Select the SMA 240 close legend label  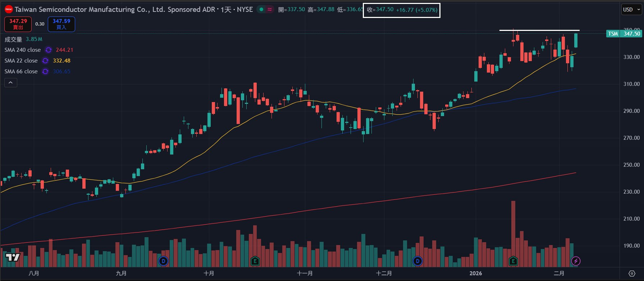pyautogui.click(x=23, y=50)
